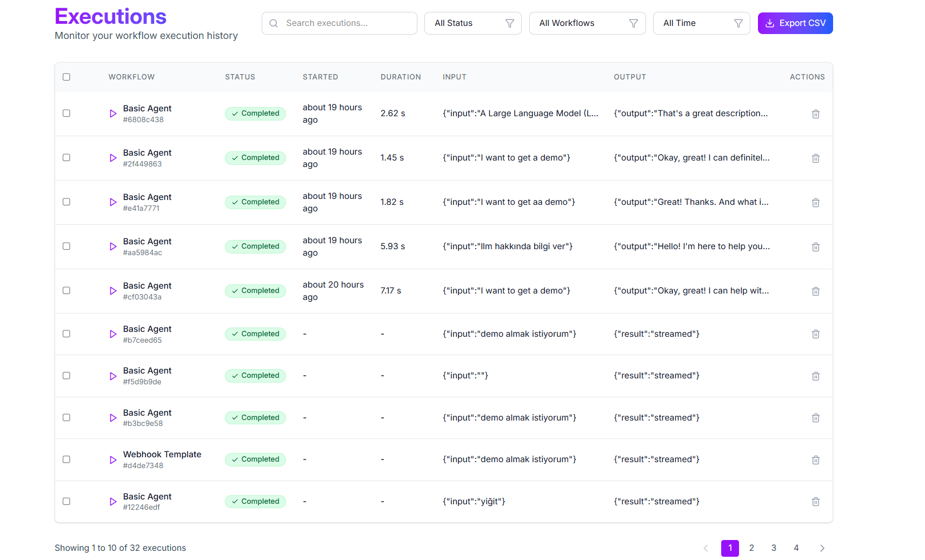
Task: Open the All Time dropdown
Action: click(x=701, y=23)
